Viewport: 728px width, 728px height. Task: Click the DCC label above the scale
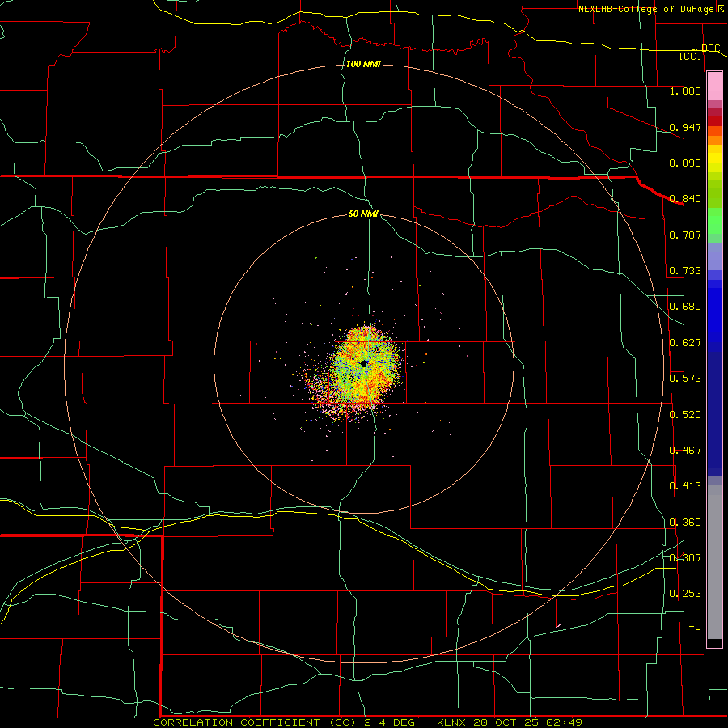(711, 49)
